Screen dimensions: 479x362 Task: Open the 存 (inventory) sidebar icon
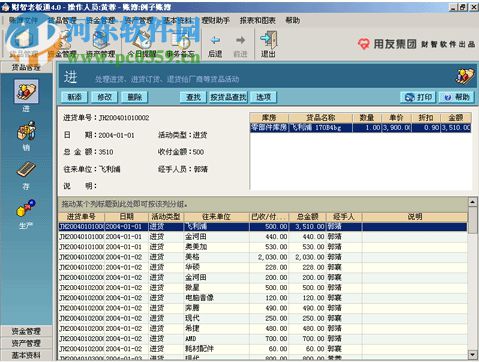click(26, 169)
